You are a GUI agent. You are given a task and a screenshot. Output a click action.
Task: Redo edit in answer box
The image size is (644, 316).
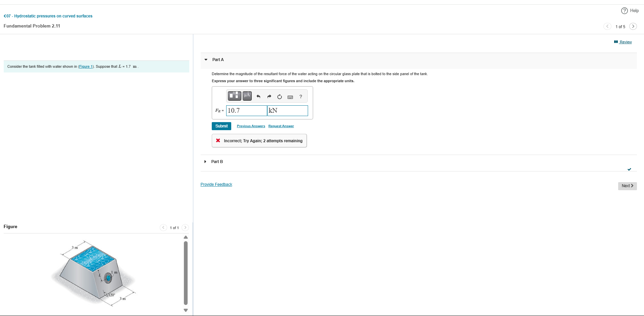(269, 97)
